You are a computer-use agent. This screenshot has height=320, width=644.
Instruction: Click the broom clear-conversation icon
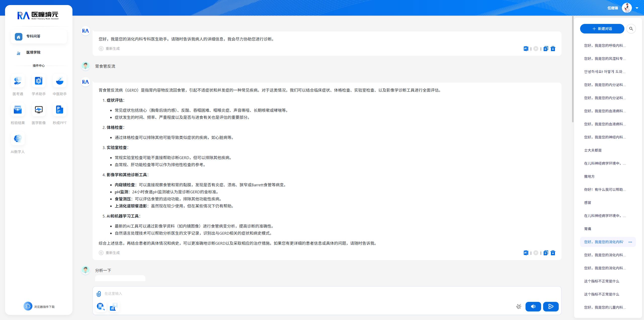pos(519,306)
